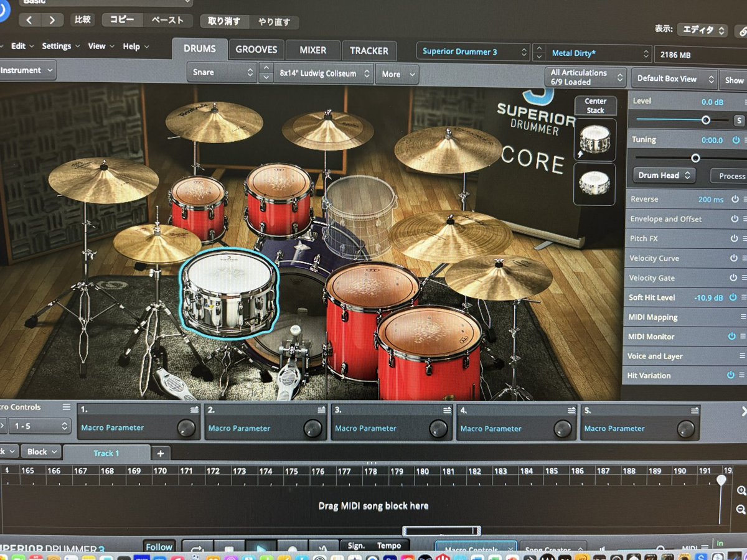Open the Help menu
The height and width of the screenshot is (560, 747).
136,47
